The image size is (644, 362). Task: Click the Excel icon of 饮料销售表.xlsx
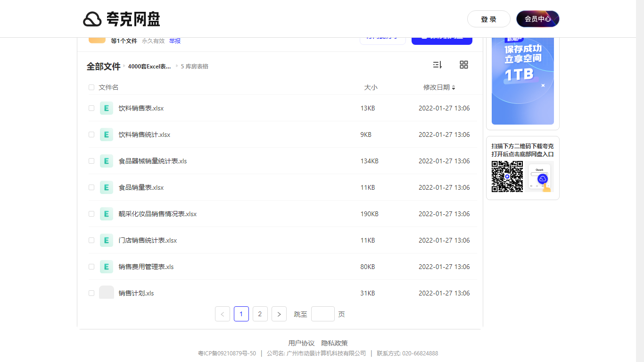[x=106, y=108]
